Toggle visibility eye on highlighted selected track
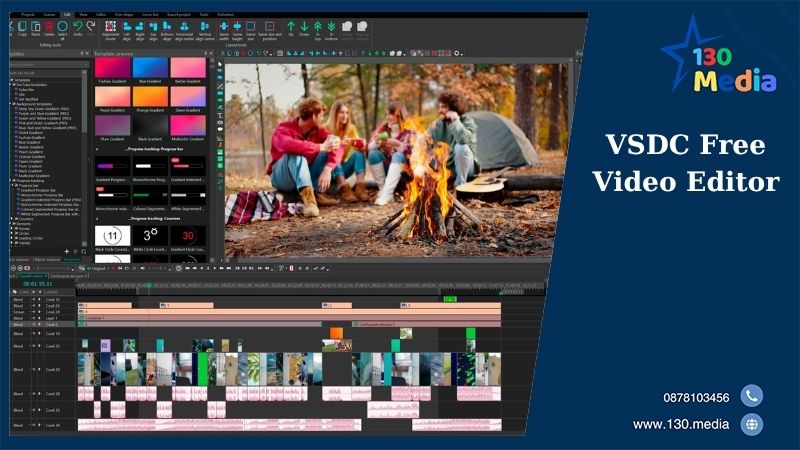The height and width of the screenshot is (450, 800). click(x=33, y=324)
